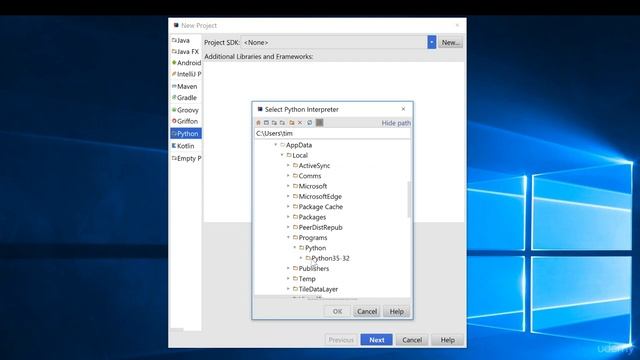Image resolution: width=640 pixels, height=360 pixels.
Task: Click the Desktop directory toolbar icon
Action: [266, 122]
